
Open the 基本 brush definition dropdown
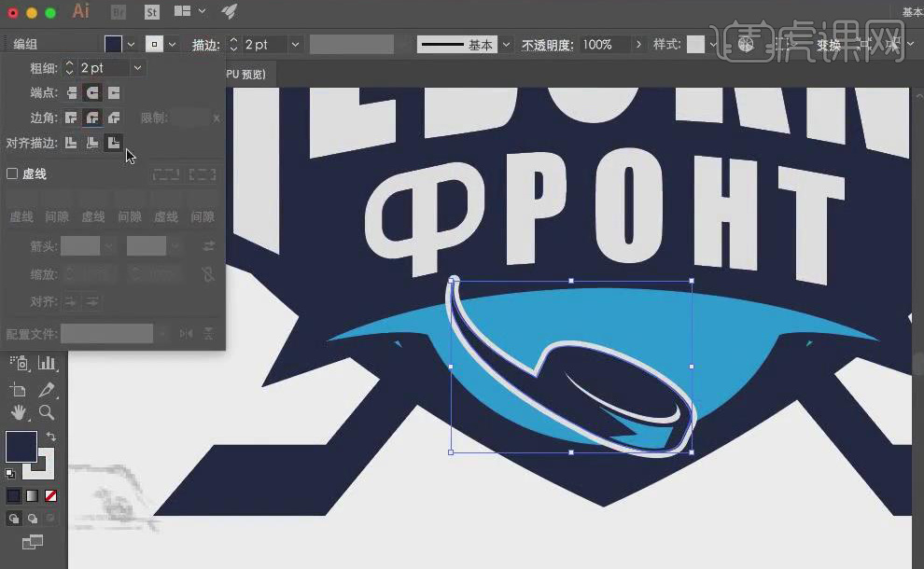pos(506,44)
